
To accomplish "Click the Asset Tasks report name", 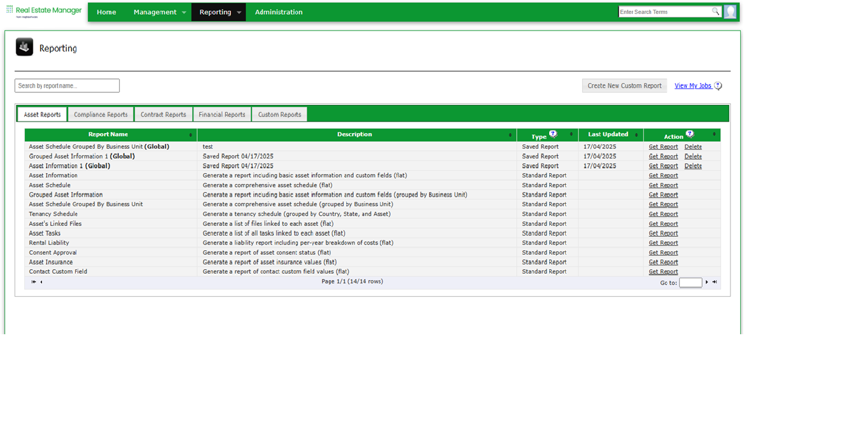I will click(x=45, y=233).
